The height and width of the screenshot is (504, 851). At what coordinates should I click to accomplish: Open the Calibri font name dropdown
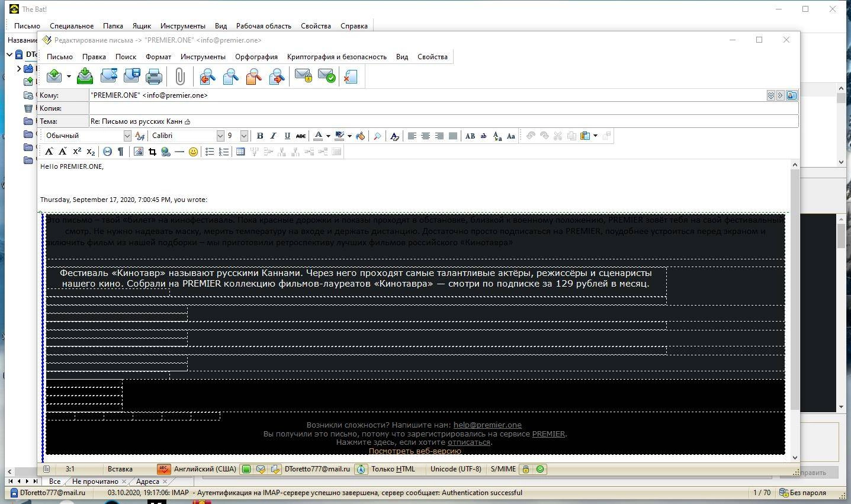tap(220, 136)
